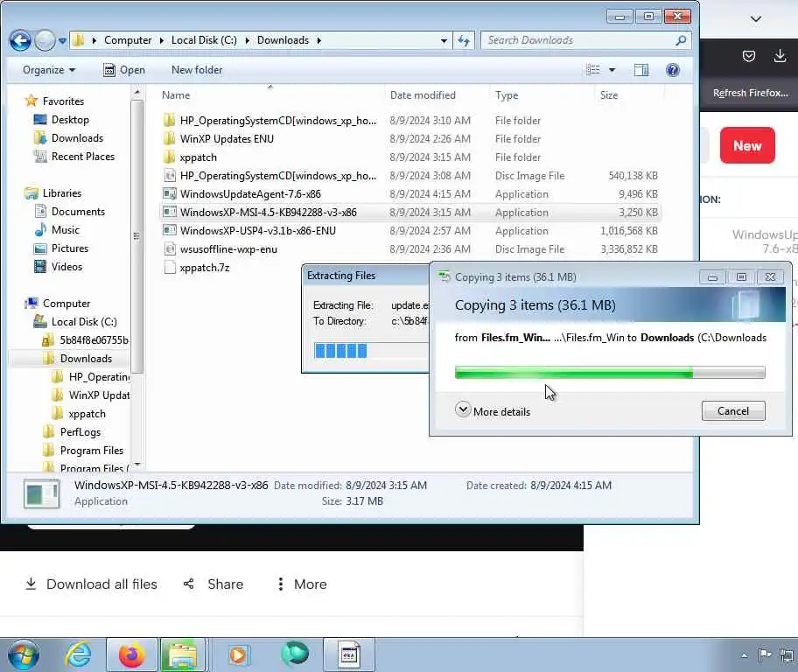
Task: Click the Open toolbar button
Action: point(124,70)
